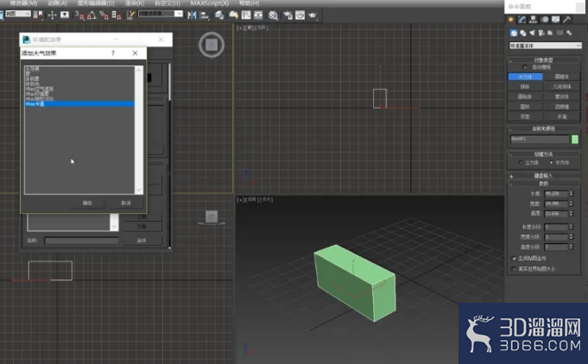Open the render setup icon
588x364 pixels.
click(x=288, y=15)
